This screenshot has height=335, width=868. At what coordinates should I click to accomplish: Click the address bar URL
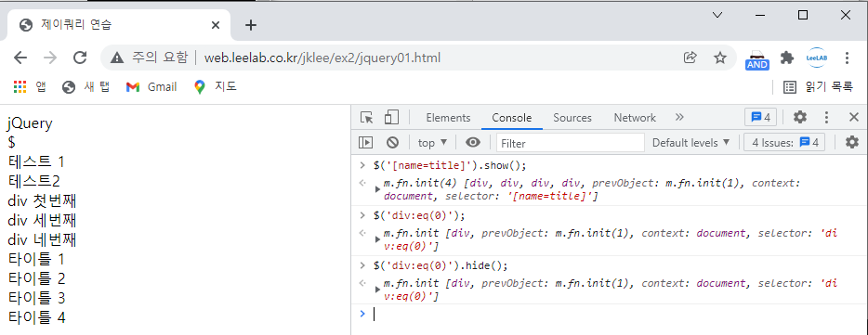322,58
